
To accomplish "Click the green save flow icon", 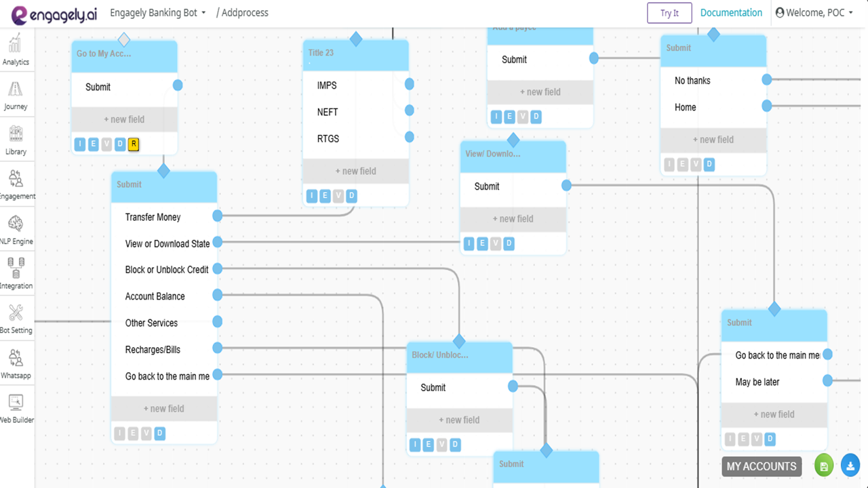I will 824,466.
